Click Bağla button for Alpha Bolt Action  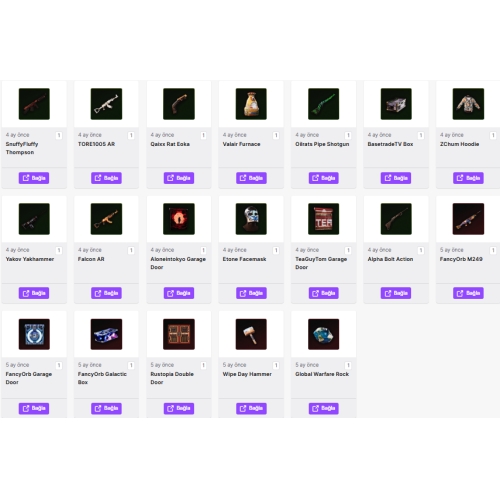[396, 293]
